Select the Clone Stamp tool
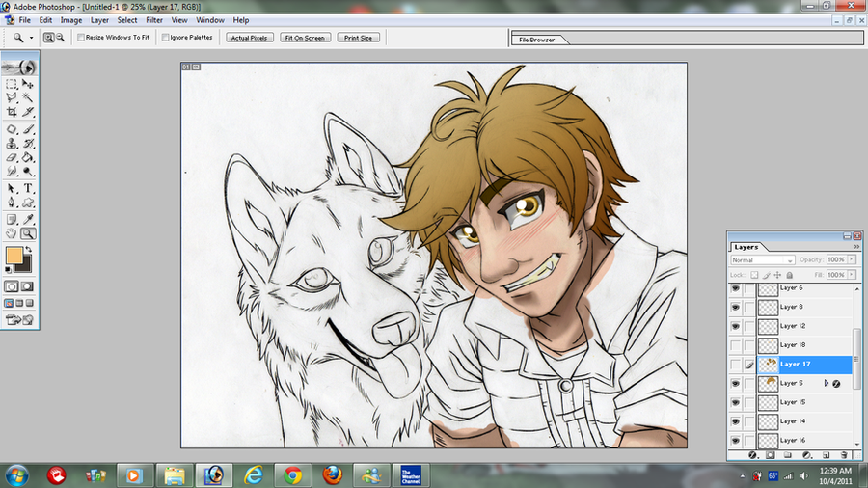This screenshot has width=868, height=488. point(12,144)
